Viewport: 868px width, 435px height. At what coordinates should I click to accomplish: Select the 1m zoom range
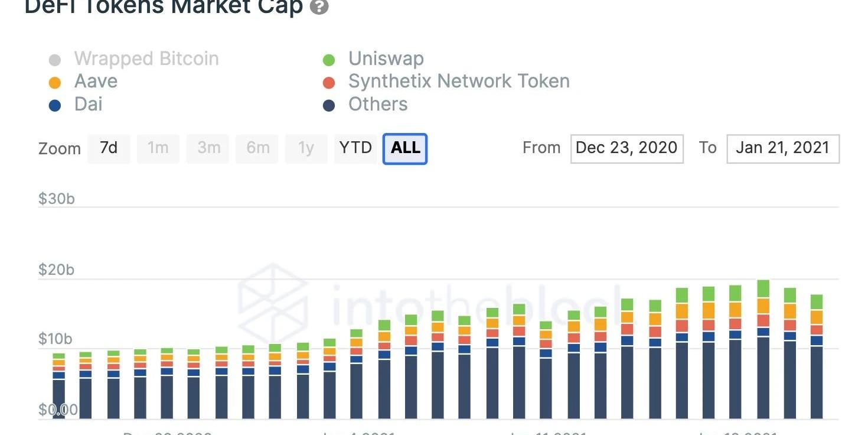tap(158, 148)
